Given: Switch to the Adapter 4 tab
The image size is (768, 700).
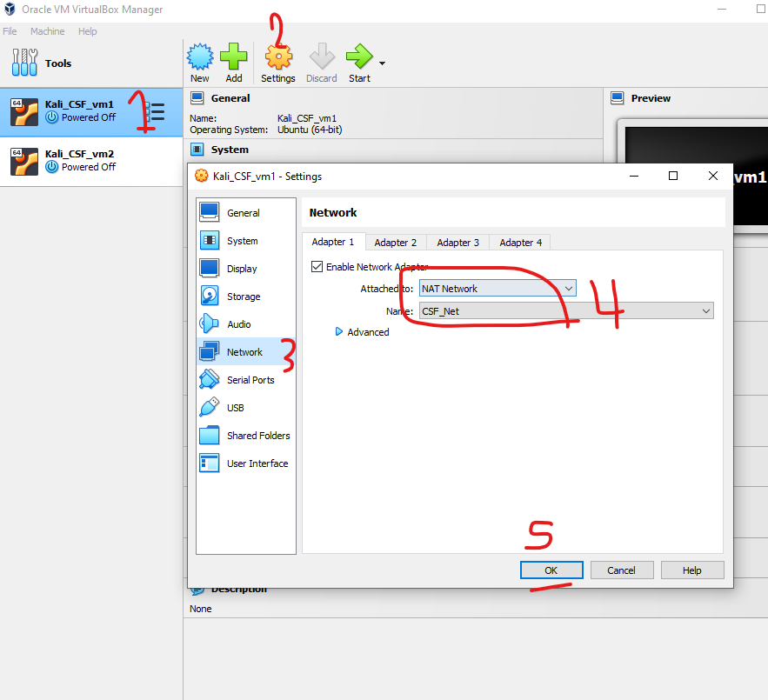Looking at the screenshot, I should click(521, 243).
